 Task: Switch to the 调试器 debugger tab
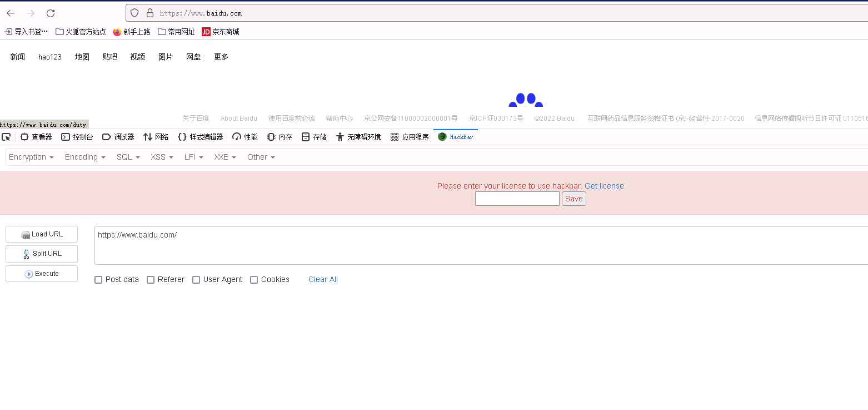pyautogui.click(x=118, y=137)
